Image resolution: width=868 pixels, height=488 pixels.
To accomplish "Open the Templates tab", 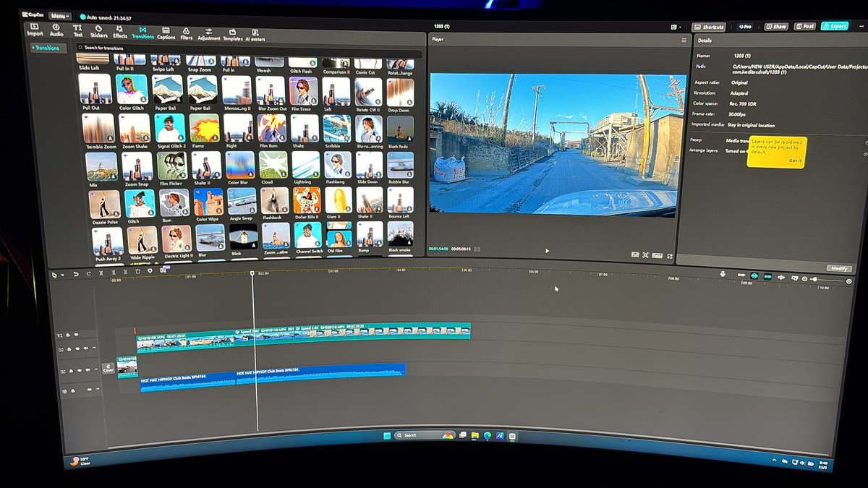I will tap(232, 35).
